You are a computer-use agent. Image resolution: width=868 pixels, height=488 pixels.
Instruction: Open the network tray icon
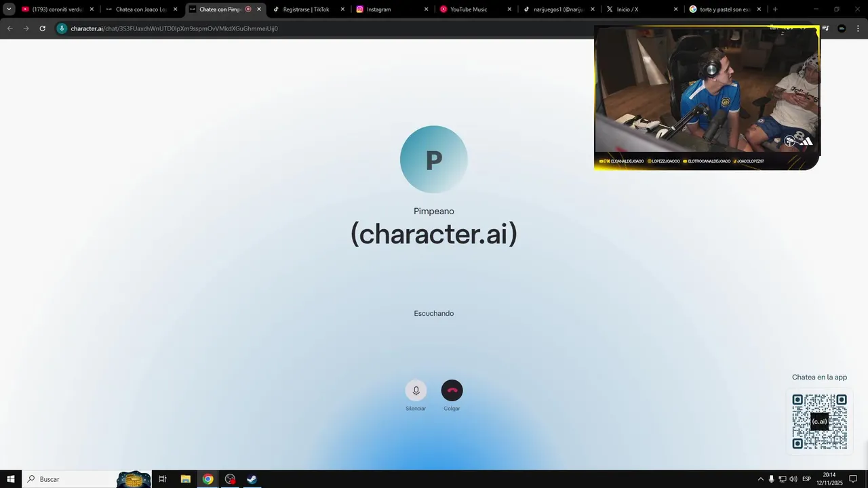point(782,479)
